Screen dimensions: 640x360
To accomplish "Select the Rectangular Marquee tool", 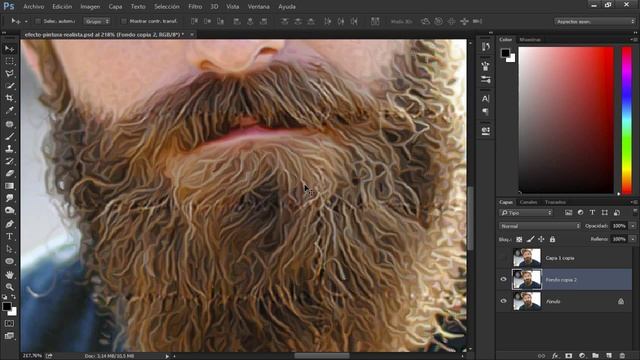I will pyautogui.click(x=9, y=61).
